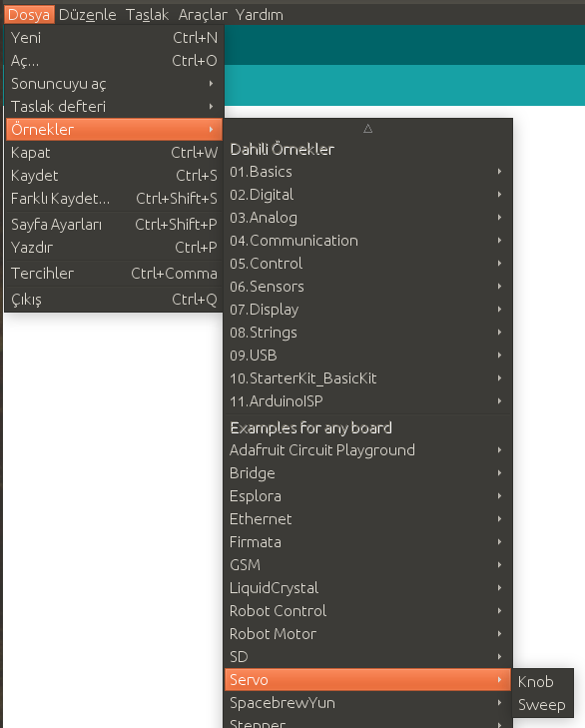Open the 10.StarterKit_BasicKit examples

point(367,378)
